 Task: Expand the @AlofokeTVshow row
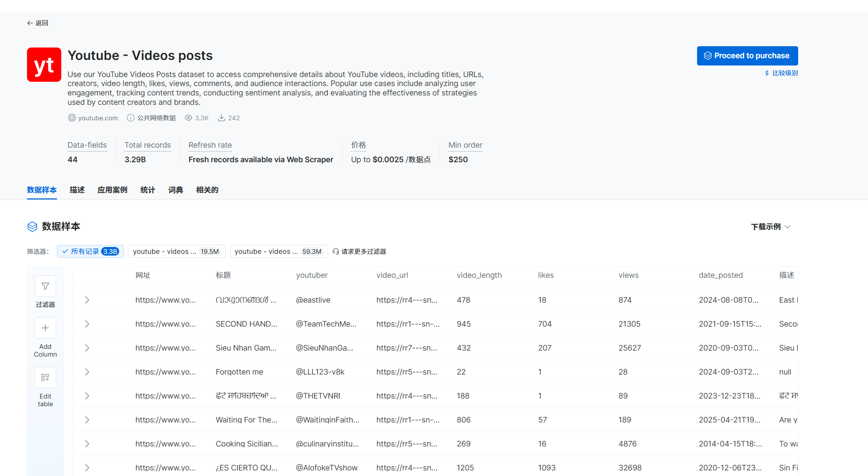coord(87,468)
